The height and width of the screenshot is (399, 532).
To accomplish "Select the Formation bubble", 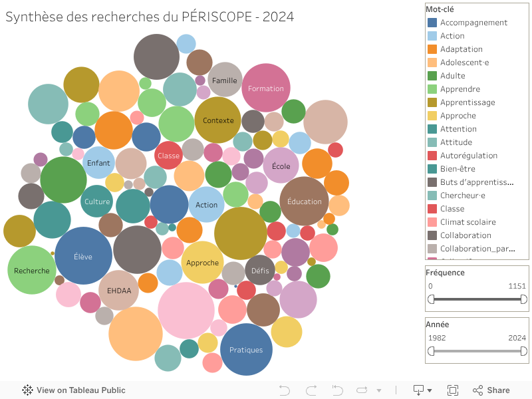I will point(266,88).
